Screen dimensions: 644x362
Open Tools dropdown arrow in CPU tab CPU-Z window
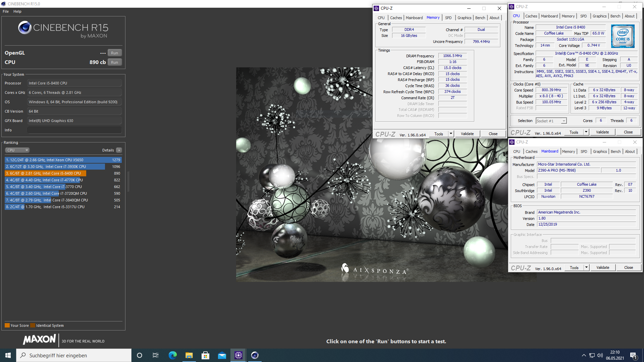pos(586,132)
